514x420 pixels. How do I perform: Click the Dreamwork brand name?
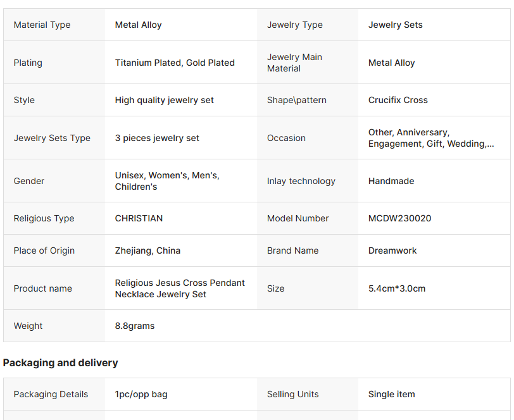click(x=392, y=250)
